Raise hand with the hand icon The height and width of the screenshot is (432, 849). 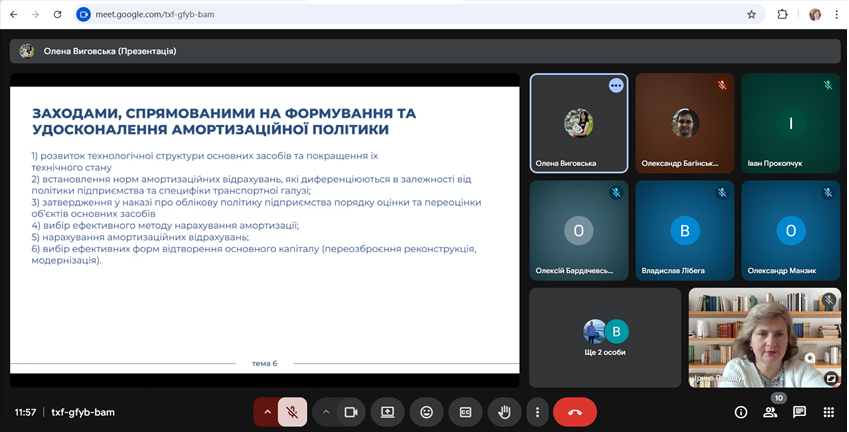coord(505,411)
